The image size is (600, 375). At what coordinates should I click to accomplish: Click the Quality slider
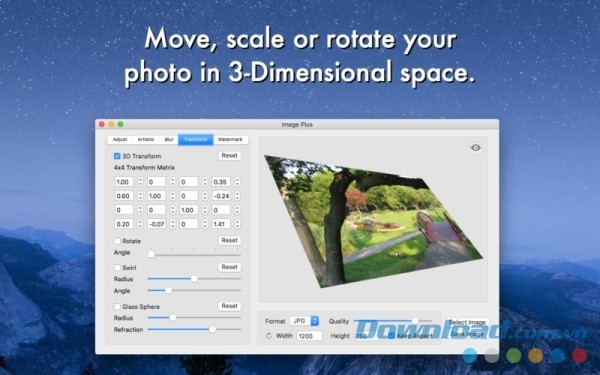click(393, 321)
